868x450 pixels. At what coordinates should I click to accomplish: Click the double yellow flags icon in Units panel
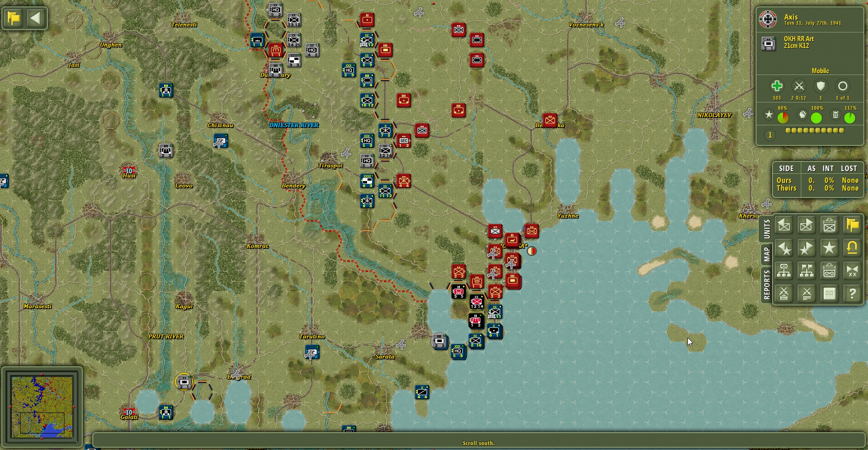tap(852, 225)
